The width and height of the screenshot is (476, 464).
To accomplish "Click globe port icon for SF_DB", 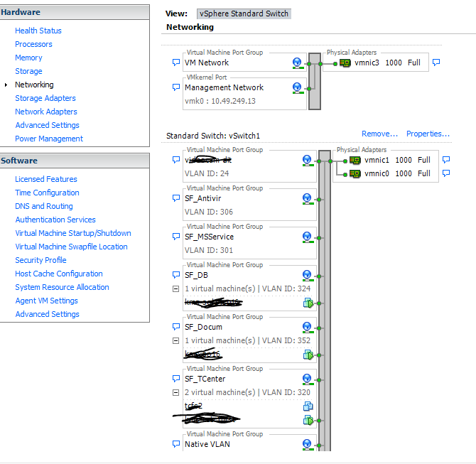I will 308,276.
